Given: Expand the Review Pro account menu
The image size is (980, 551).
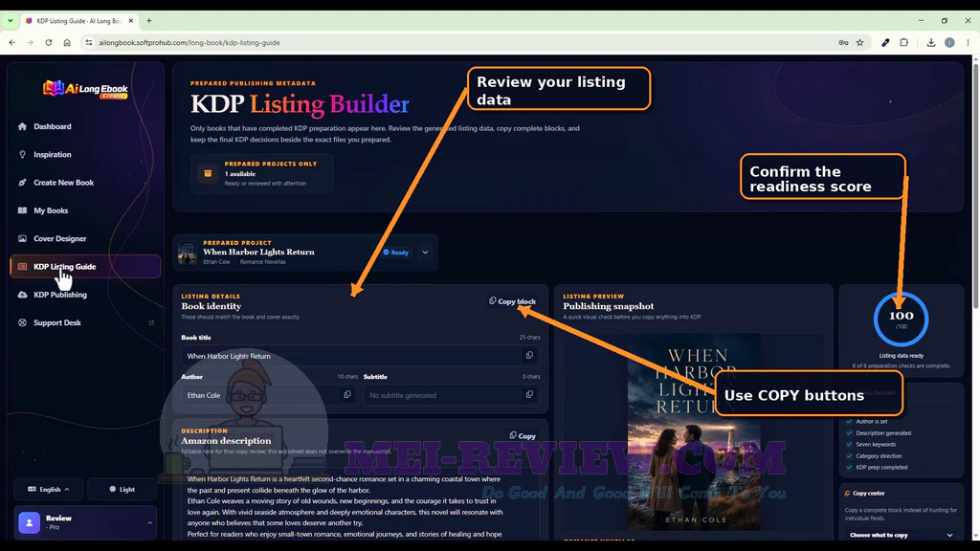Looking at the screenshot, I should coord(85,522).
